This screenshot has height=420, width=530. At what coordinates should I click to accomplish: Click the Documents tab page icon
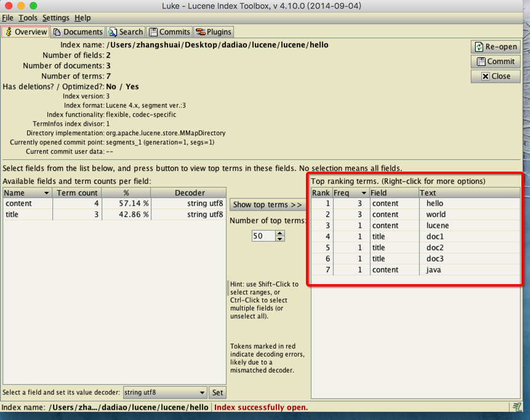pyautogui.click(x=57, y=32)
